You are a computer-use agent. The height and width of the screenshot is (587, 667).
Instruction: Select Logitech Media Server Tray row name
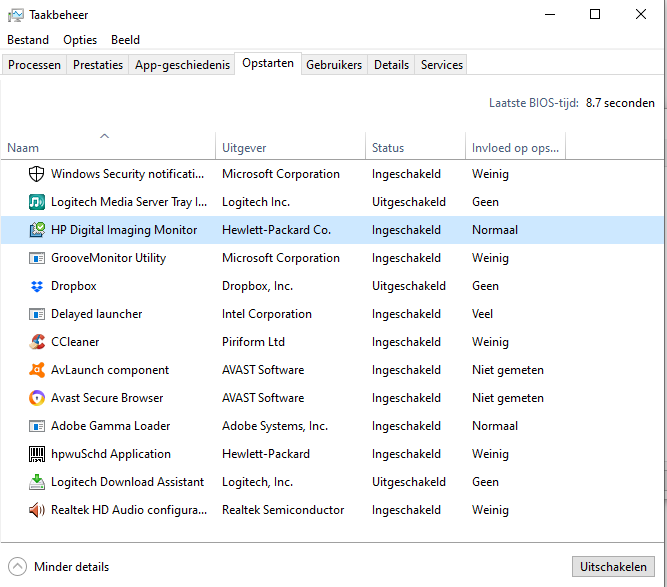click(129, 202)
